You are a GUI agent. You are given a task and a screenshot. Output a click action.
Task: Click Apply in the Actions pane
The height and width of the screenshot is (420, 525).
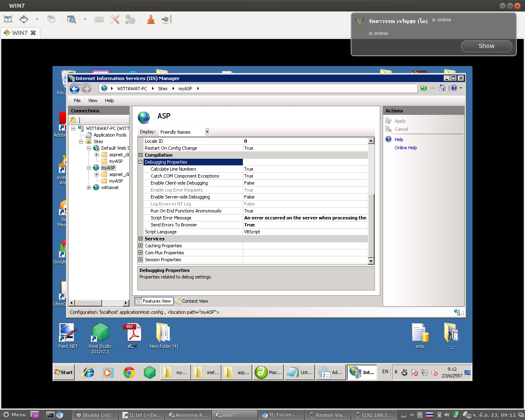400,121
